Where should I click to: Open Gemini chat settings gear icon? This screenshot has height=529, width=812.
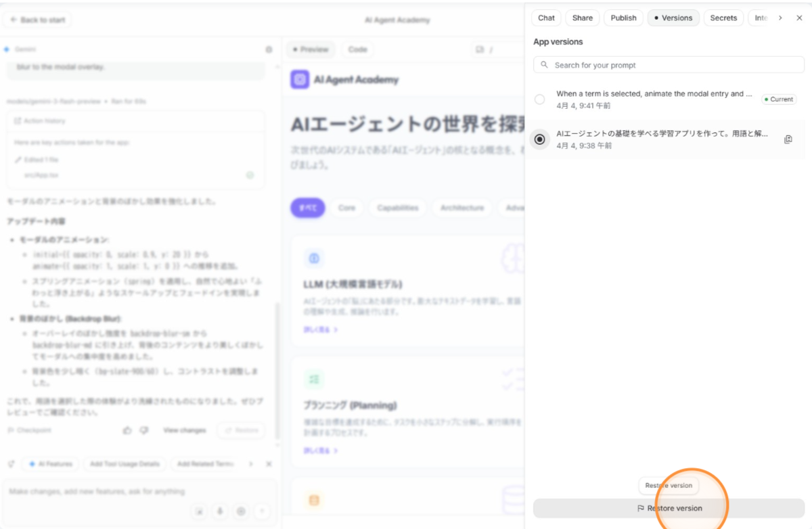click(269, 49)
